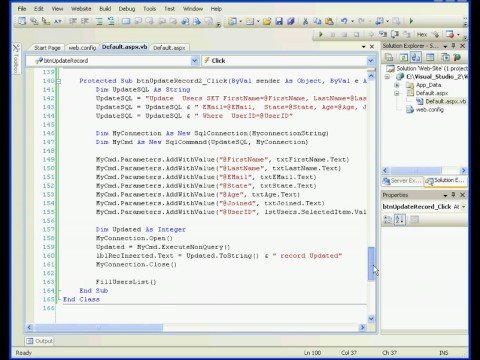Collapse the Default.aspx tree node
The height and width of the screenshot is (360, 480).
click(397, 93)
